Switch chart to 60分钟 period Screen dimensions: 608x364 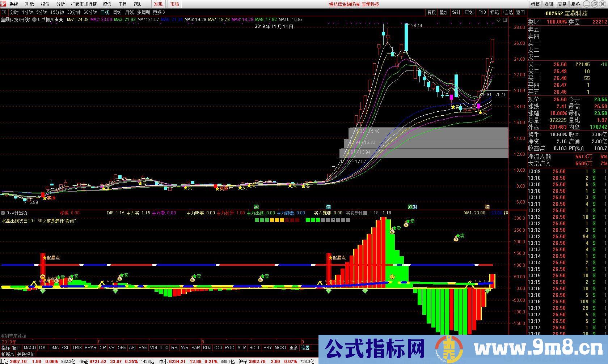click(x=90, y=12)
